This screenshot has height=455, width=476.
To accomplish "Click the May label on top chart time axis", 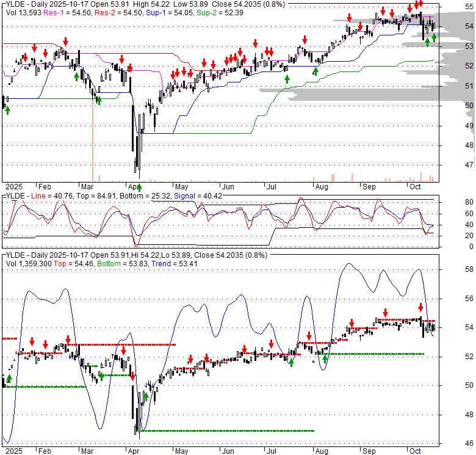I will coord(181,187).
